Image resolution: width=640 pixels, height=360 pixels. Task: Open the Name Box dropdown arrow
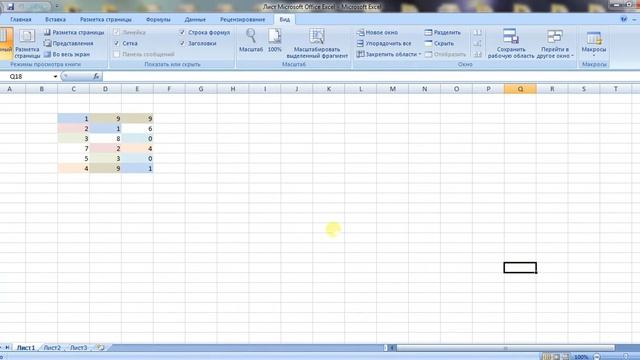55,76
